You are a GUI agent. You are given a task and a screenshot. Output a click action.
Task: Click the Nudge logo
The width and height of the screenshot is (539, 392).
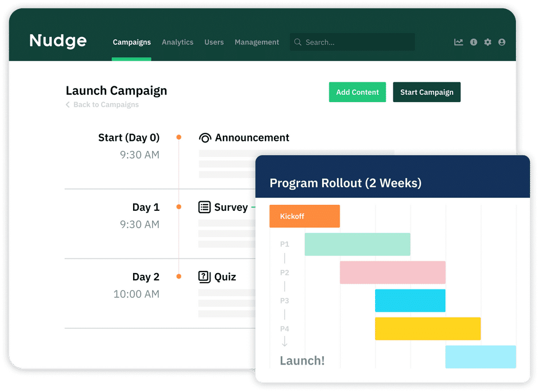tap(58, 41)
